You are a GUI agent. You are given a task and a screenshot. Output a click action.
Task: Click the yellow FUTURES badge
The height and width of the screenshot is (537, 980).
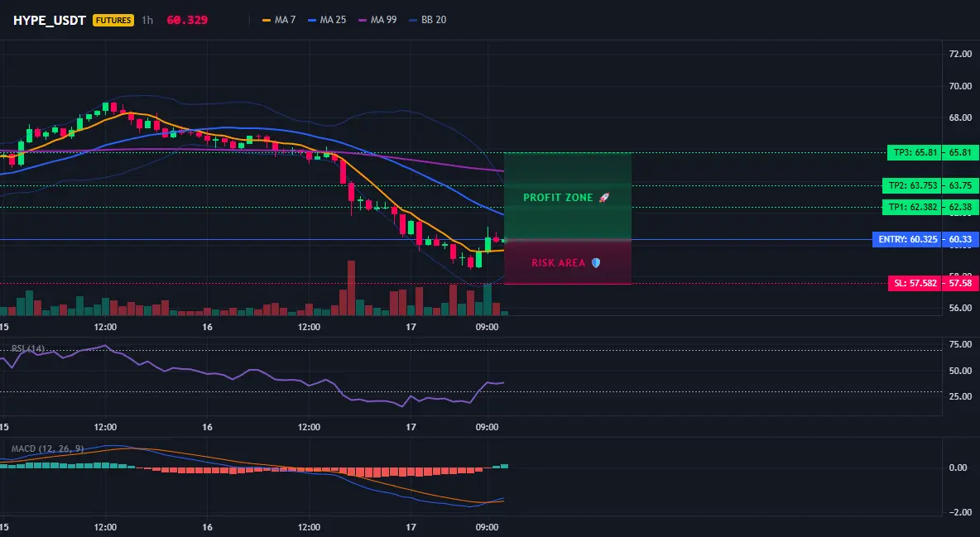pos(113,20)
